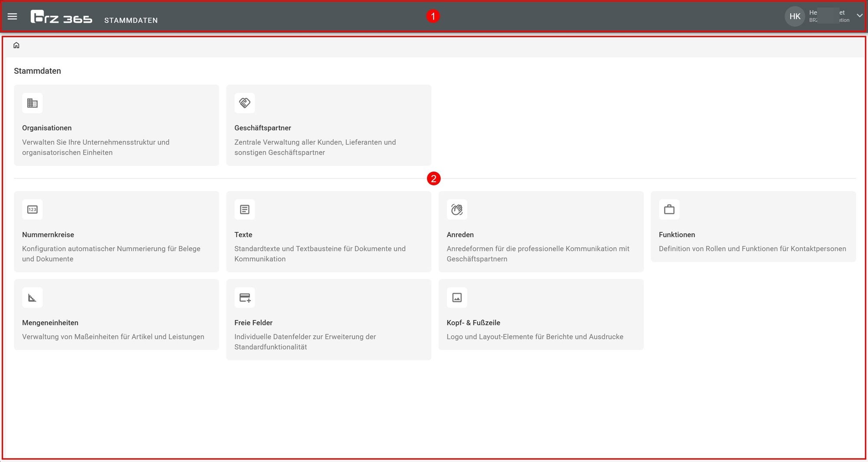Viewport: 868px width, 462px height.
Task: Click the Organisationen building icon
Action: tap(33, 103)
